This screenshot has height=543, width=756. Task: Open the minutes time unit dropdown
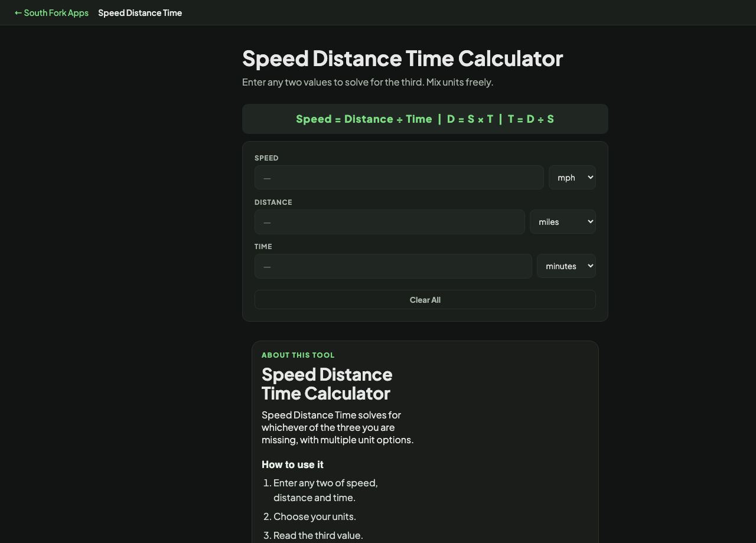(566, 266)
